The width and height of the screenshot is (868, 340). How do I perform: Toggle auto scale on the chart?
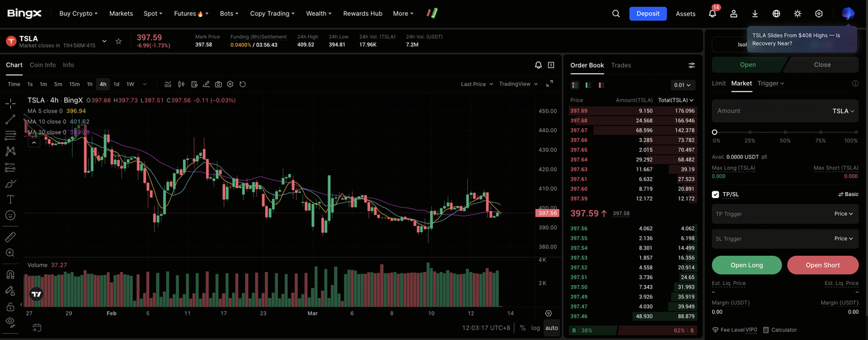pyautogui.click(x=551, y=328)
